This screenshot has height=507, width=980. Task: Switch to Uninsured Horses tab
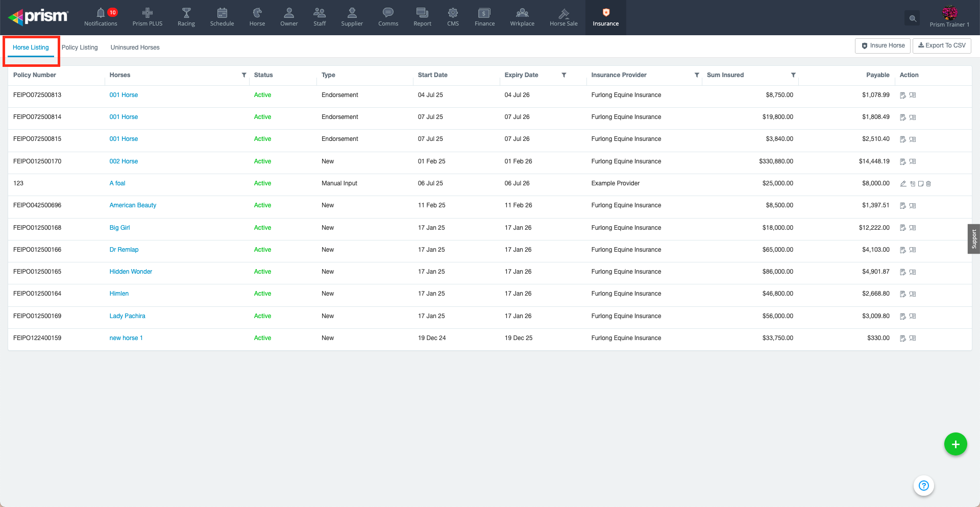tap(135, 47)
